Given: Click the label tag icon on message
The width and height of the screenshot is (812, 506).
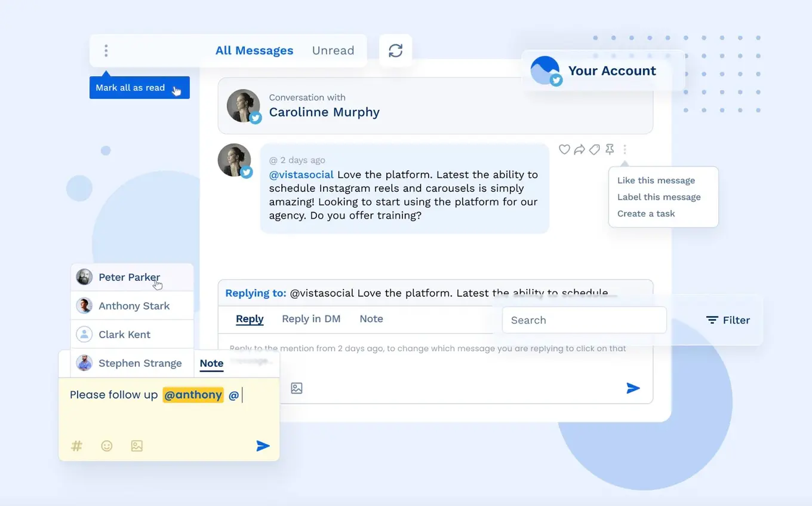Looking at the screenshot, I should pos(595,149).
